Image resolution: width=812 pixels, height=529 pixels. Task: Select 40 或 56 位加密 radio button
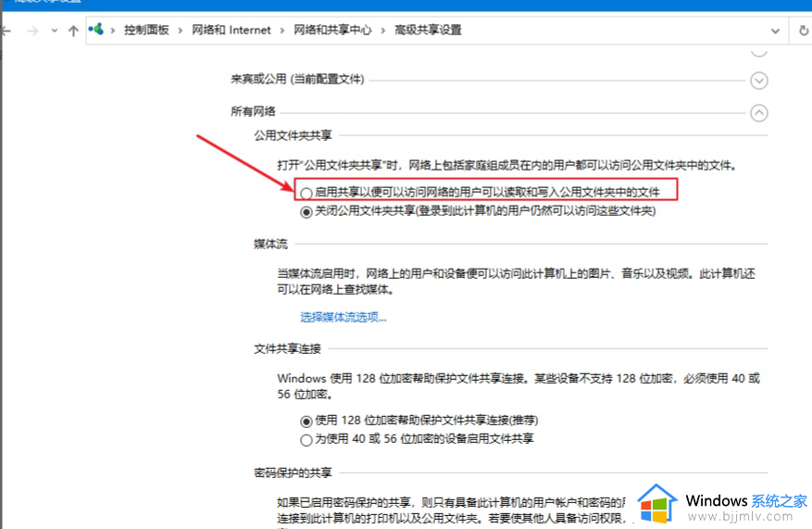[x=306, y=440]
